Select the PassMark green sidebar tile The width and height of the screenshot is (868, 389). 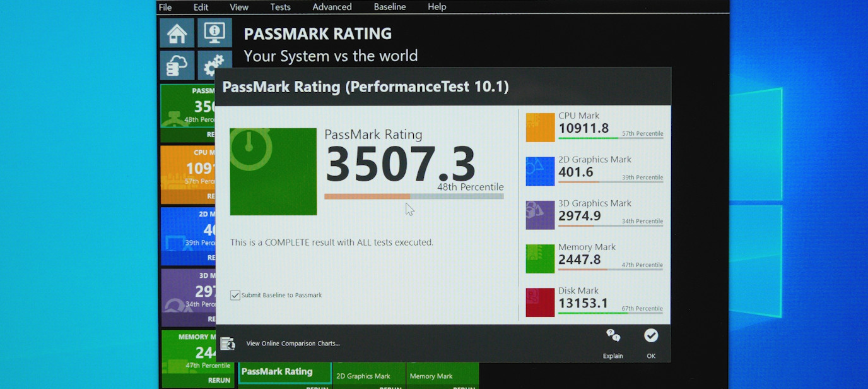coord(187,113)
